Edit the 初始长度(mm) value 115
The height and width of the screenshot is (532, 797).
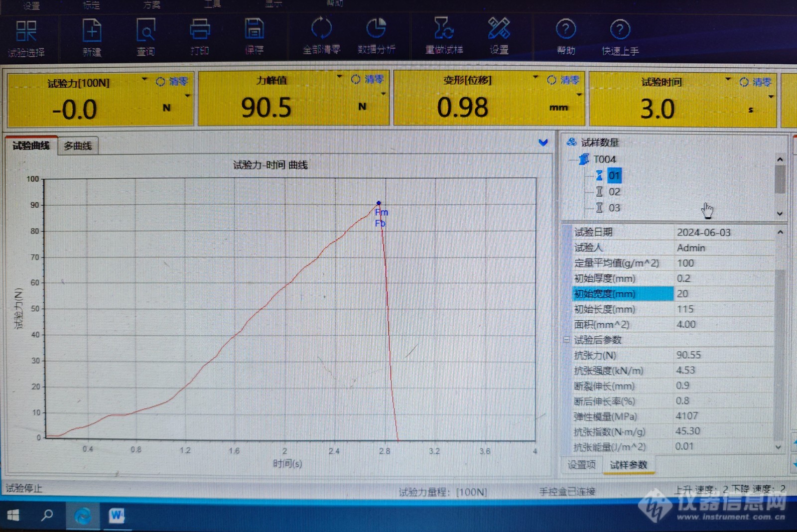[x=724, y=309]
